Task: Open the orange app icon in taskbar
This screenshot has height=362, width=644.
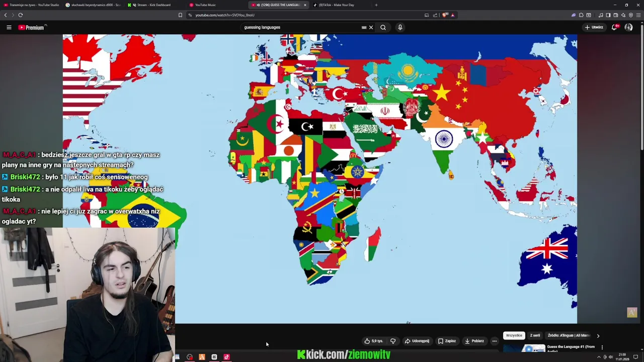Action: tap(202, 357)
